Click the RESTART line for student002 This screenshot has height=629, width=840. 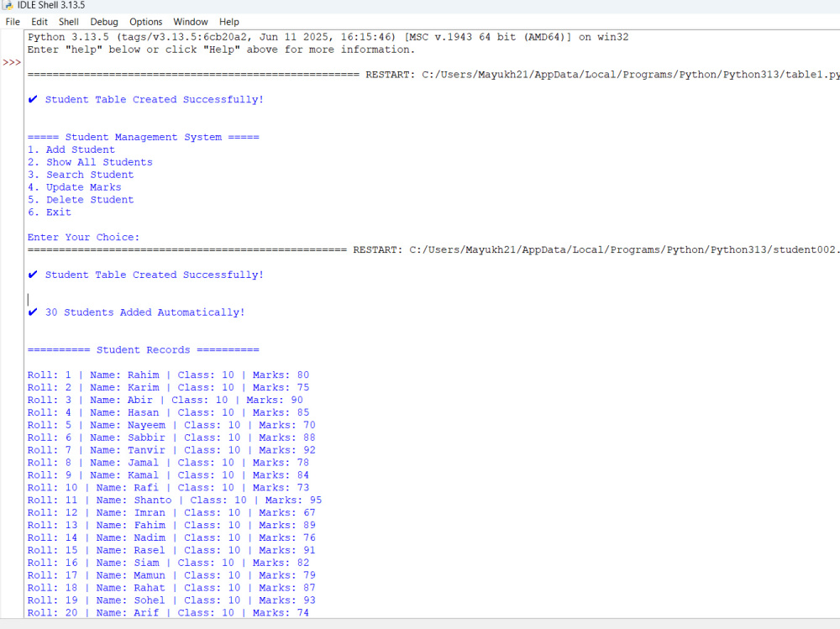coord(433,249)
